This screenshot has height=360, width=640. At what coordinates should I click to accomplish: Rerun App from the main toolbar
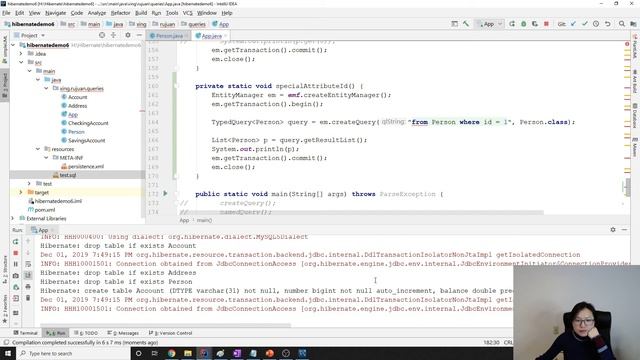[x=512, y=24]
